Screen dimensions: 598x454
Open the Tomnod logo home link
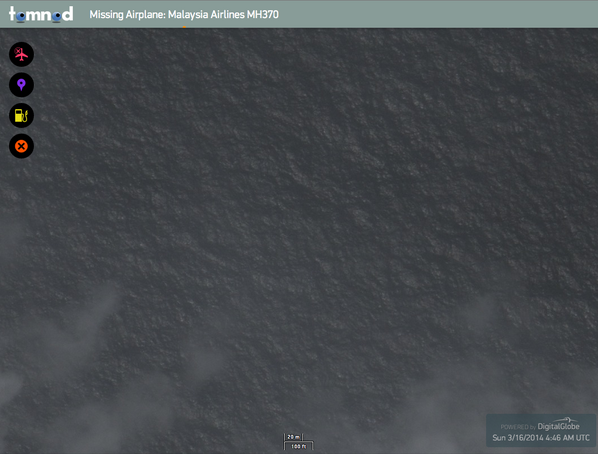click(x=41, y=14)
